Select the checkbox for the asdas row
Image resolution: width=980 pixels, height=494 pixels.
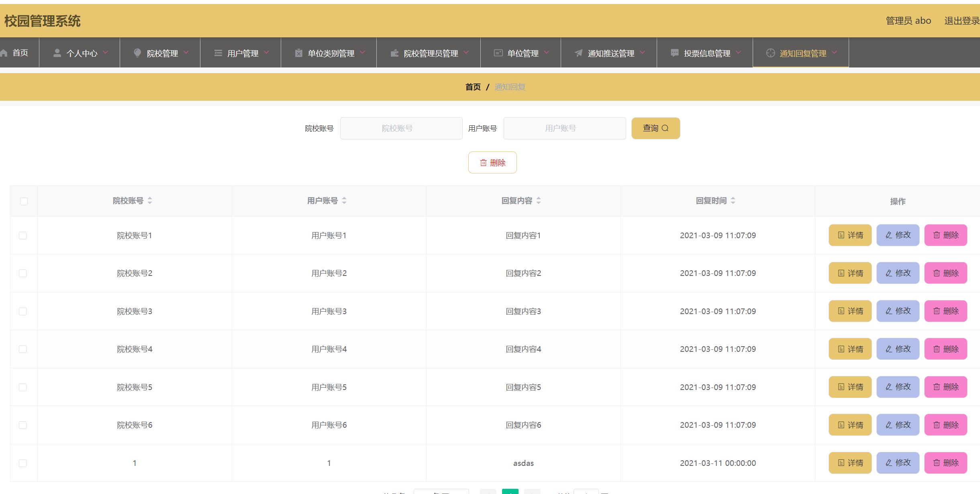coord(23,463)
